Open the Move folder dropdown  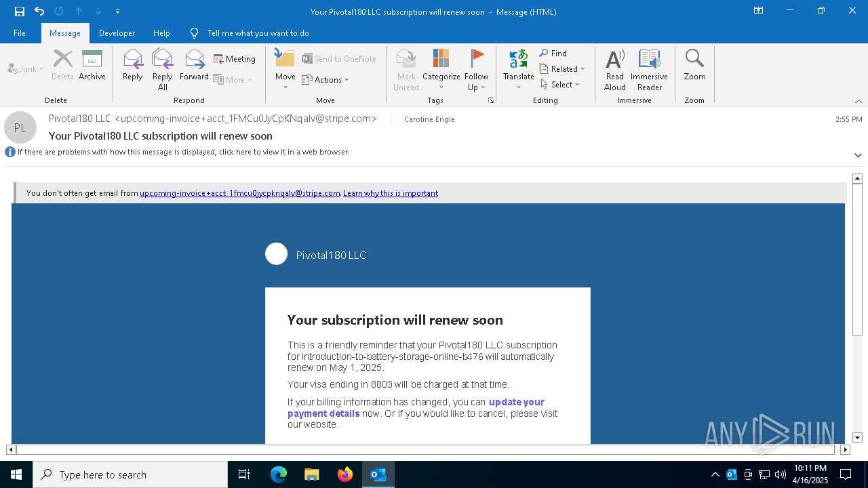click(x=285, y=69)
